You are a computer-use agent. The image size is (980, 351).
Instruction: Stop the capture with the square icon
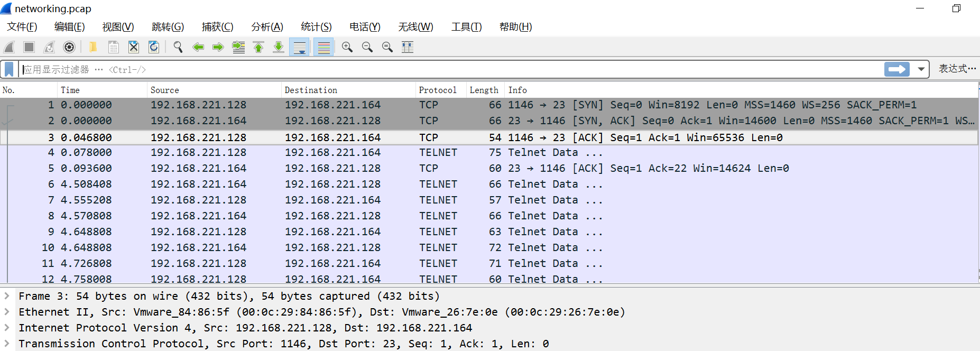tap(29, 48)
